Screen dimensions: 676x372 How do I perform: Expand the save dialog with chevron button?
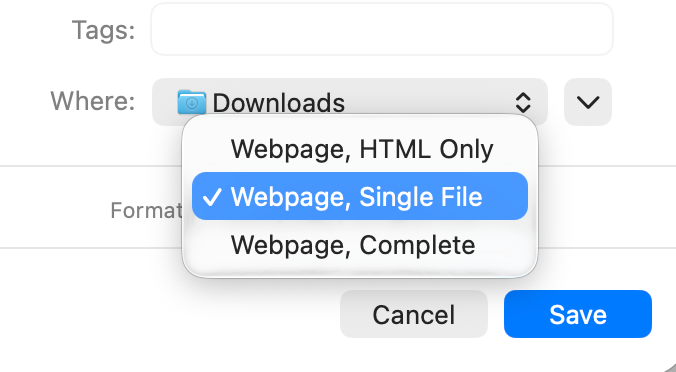click(x=588, y=102)
